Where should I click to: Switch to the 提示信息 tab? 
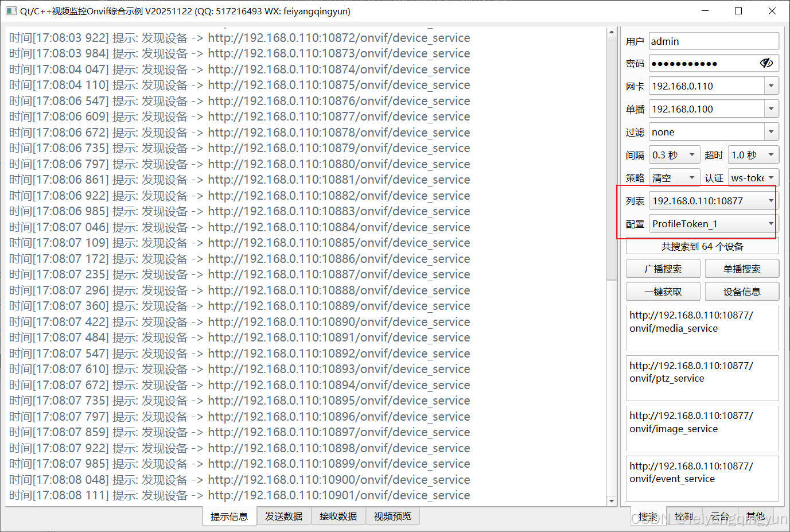[x=229, y=517]
